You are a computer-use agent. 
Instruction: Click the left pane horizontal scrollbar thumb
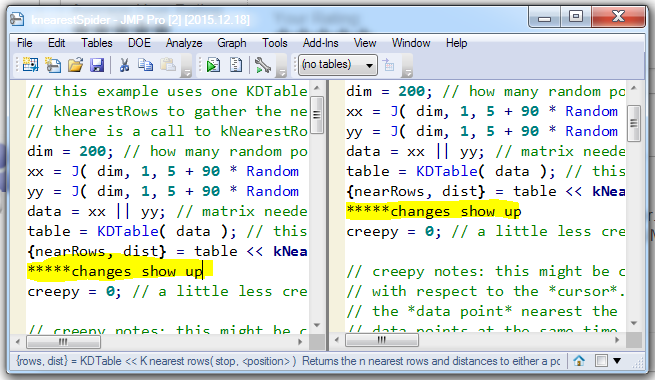click(x=63, y=342)
